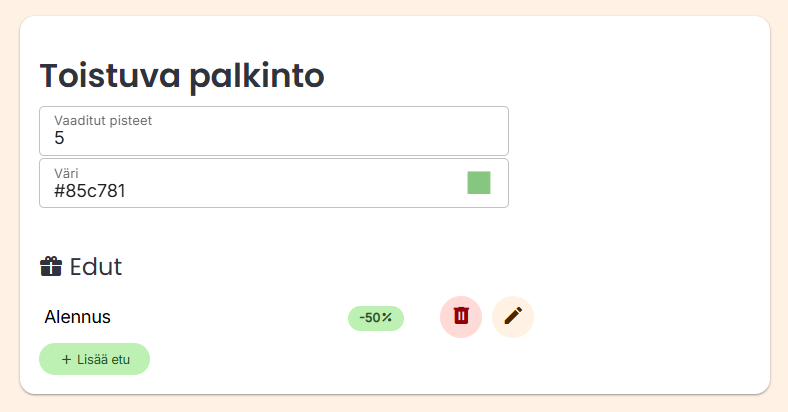The width and height of the screenshot is (788, 412).
Task: Click the Väri field label
Action: (66, 173)
